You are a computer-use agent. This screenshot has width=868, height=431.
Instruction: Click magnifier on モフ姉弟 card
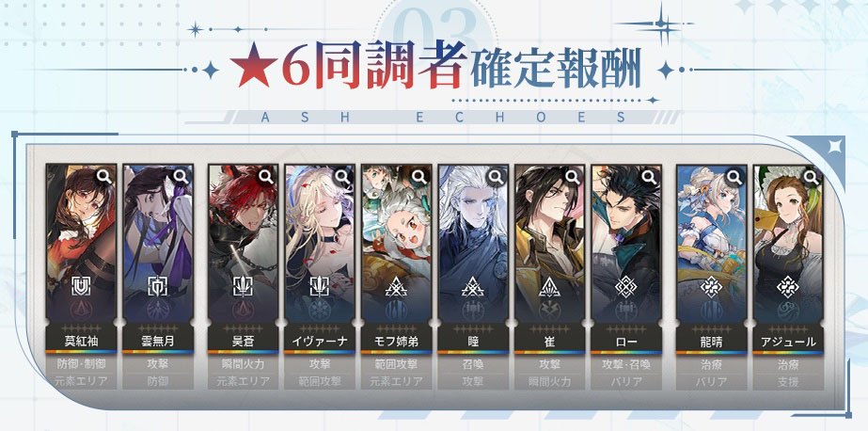[x=419, y=177]
